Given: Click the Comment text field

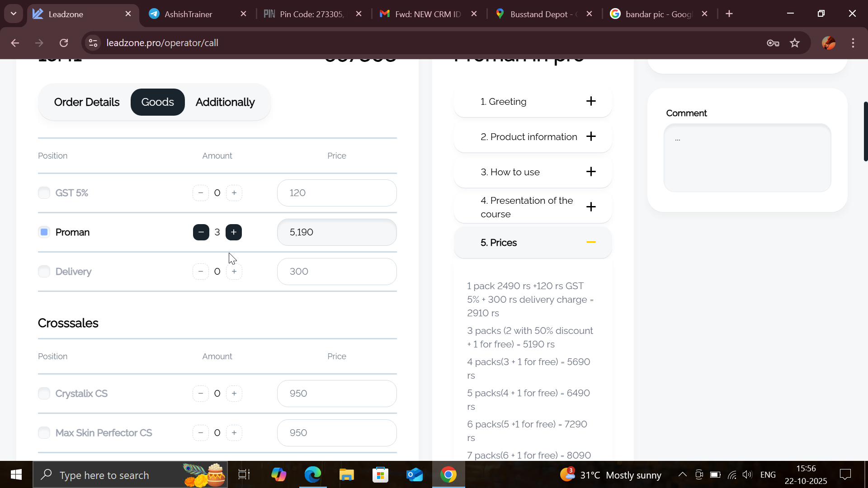Looking at the screenshot, I should [747, 158].
